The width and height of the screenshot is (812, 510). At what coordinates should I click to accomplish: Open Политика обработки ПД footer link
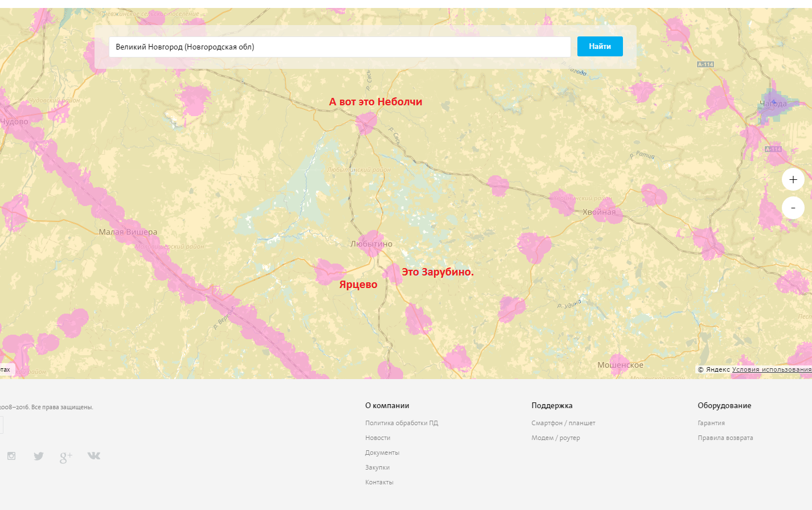pos(401,423)
